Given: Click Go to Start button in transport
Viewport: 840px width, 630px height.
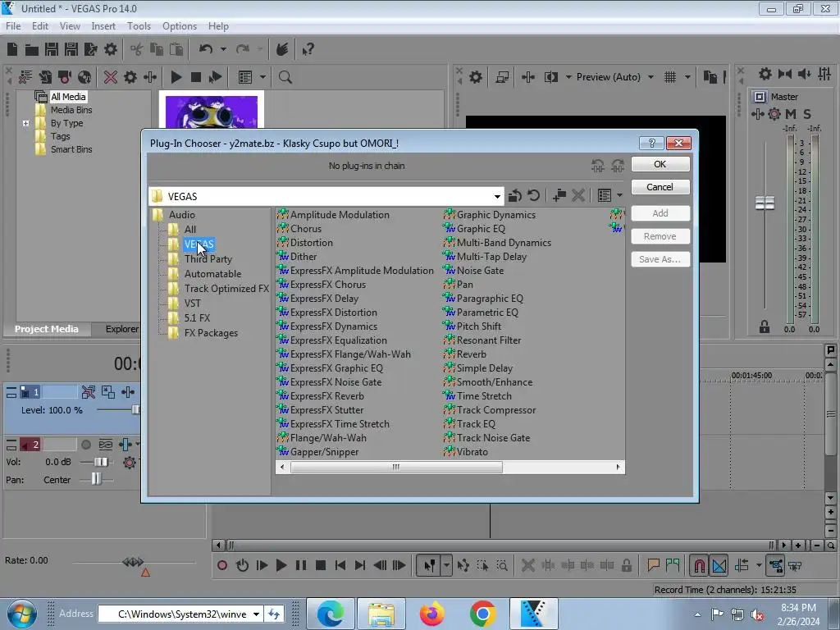Looking at the screenshot, I should [x=340, y=565].
